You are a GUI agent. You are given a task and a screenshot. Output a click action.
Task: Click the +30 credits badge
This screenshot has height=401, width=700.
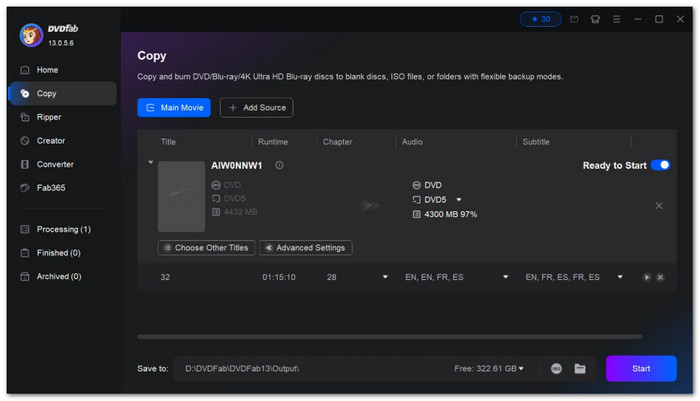pos(540,19)
